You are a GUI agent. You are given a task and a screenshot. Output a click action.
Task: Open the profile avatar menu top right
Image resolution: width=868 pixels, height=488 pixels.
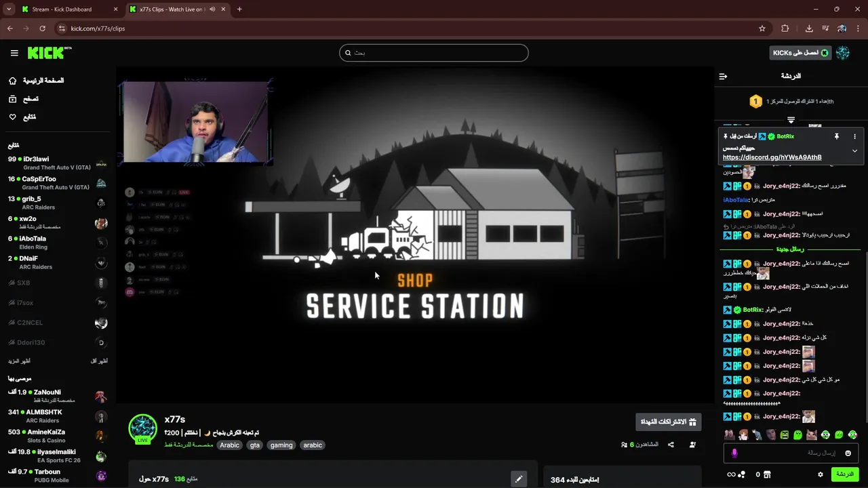(x=843, y=53)
